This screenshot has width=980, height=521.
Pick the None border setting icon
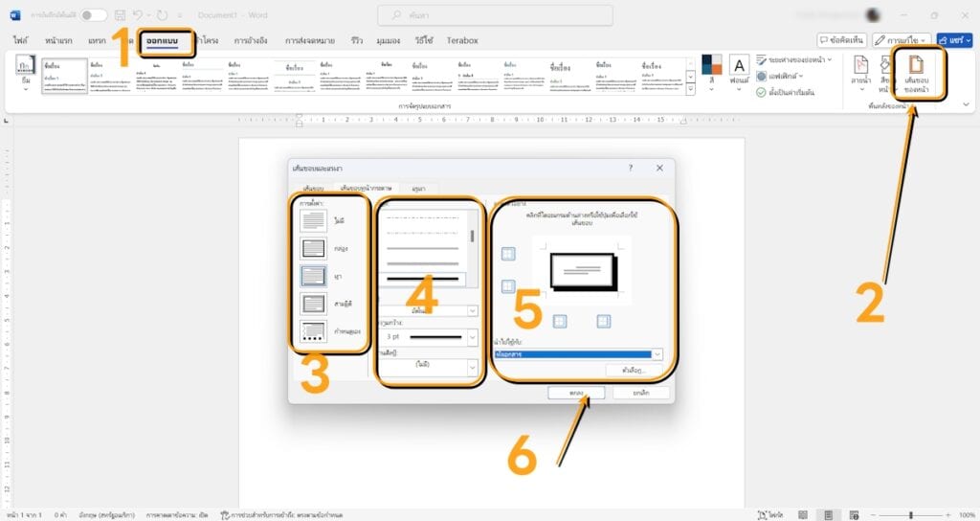pyautogui.click(x=313, y=219)
